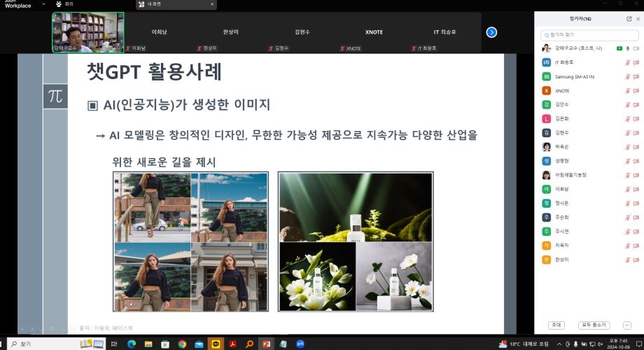Select the IT 최승호 video tile
The height and width of the screenshot is (350, 644).
[x=444, y=32]
